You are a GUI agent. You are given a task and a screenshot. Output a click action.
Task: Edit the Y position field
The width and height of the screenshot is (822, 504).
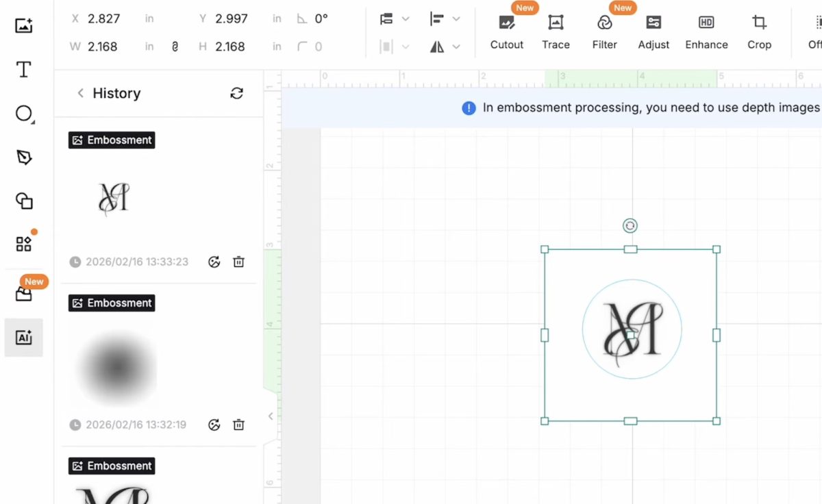tap(240, 18)
